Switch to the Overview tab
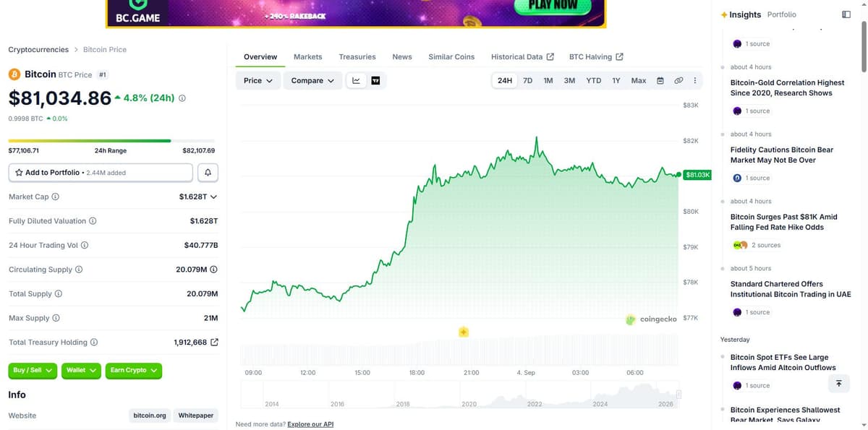The width and height of the screenshot is (868, 430). 260,56
